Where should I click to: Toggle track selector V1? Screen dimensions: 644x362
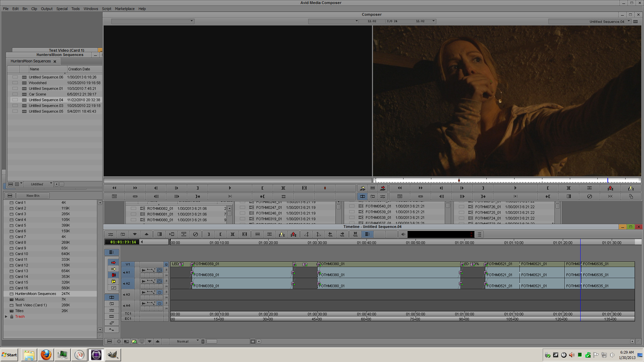[127, 264]
